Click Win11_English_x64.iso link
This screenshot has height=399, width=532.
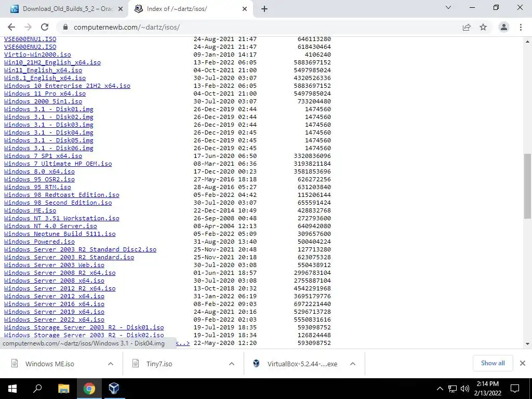point(43,70)
